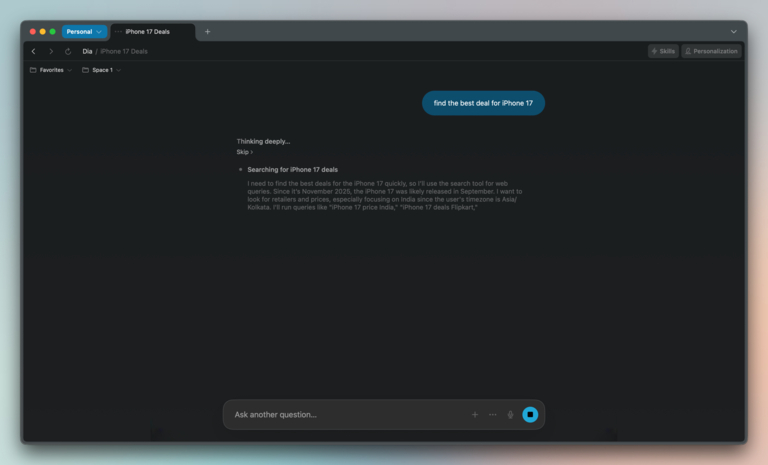Minimize the window with the yellow button
Image resolution: width=768 pixels, height=465 pixels.
pos(43,31)
